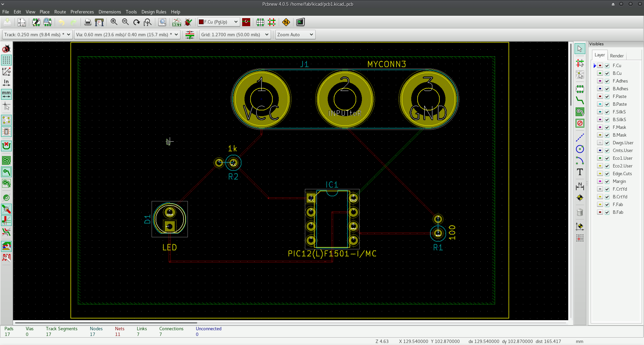Screen dimensions: 644x345
Task: Toggle visibility checkbox for Margin layer
Action: coord(607,182)
